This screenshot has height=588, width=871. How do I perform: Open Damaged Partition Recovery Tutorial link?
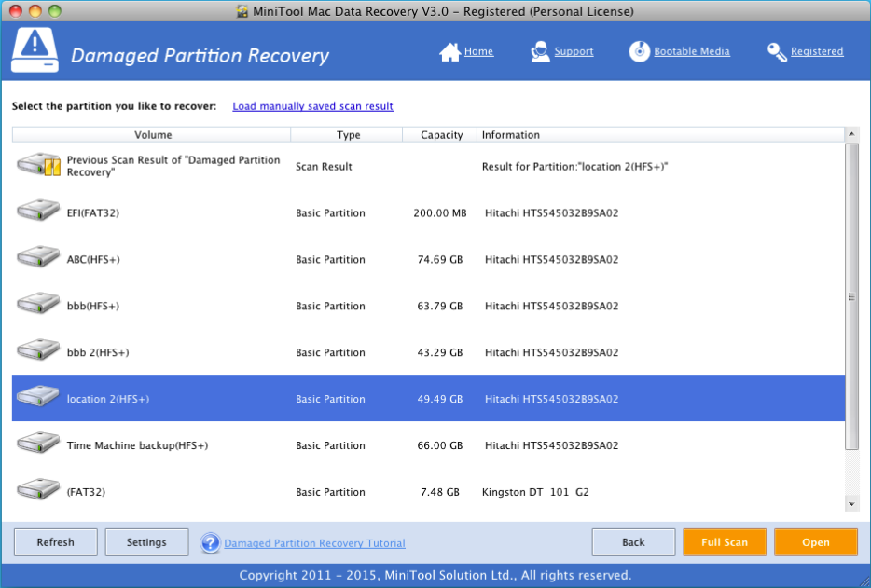coord(314,543)
